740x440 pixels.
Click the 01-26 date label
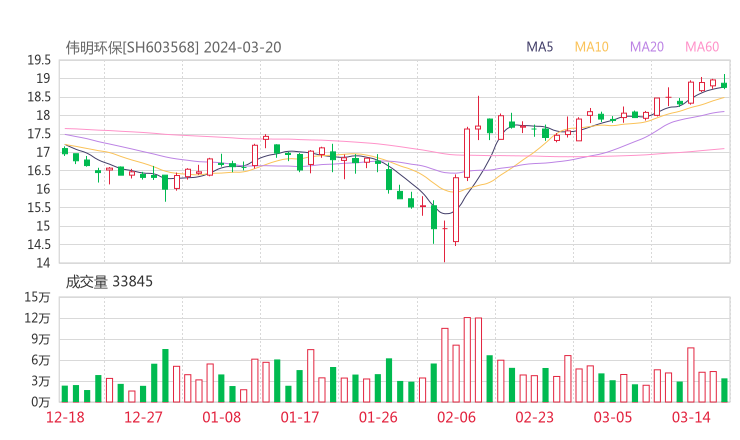pyautogui.click(x=378, y=417)
